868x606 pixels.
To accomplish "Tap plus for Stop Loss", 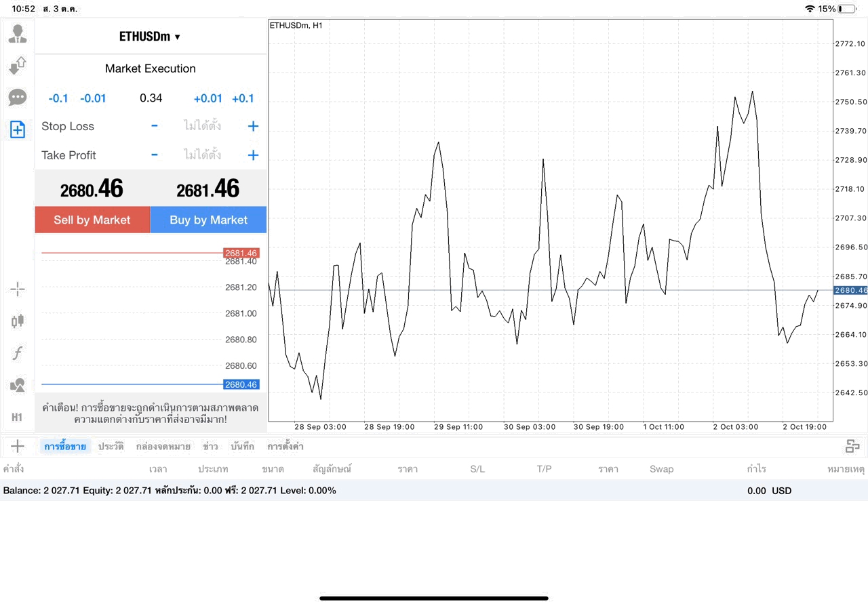I will (x=253, y=126).
